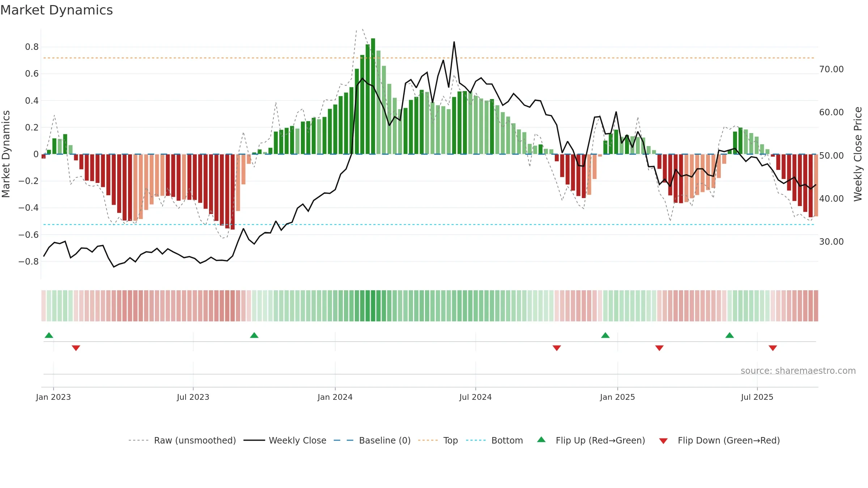
Task: Click the final red cell of heatmap strip
Action: [816, 306]
